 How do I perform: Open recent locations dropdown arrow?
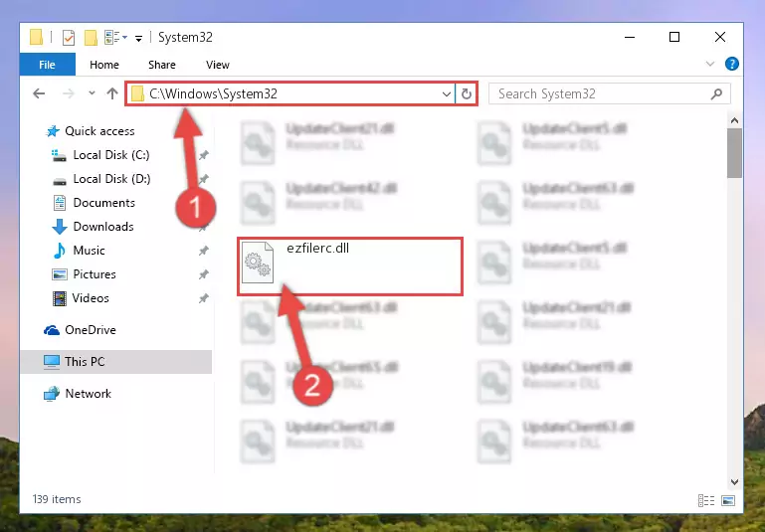point(92,93)
